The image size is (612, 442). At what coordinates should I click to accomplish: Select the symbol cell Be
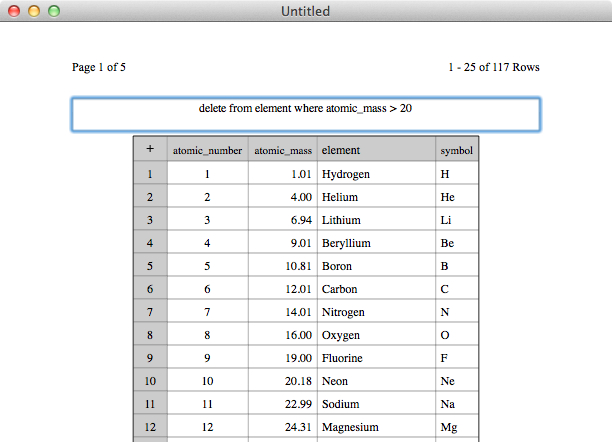457,243
